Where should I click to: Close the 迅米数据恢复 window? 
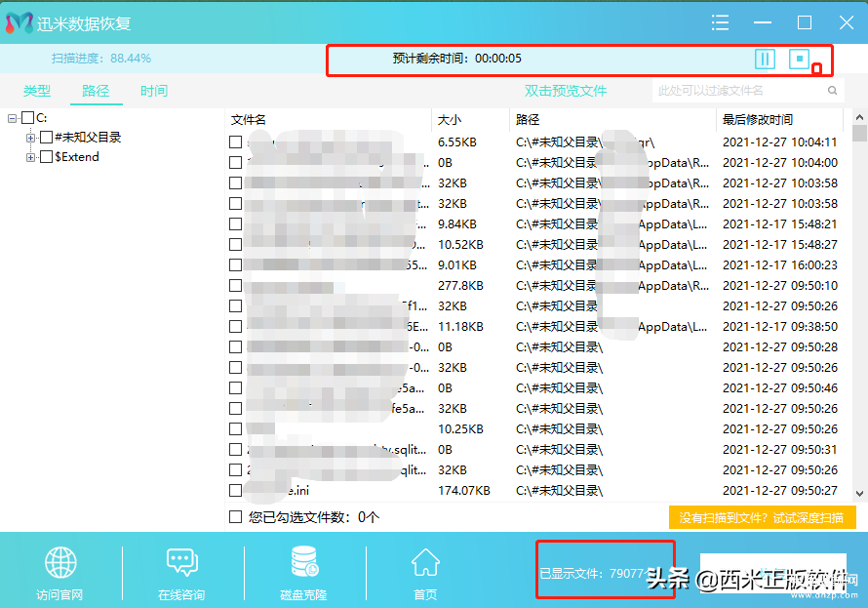(846, 22)
